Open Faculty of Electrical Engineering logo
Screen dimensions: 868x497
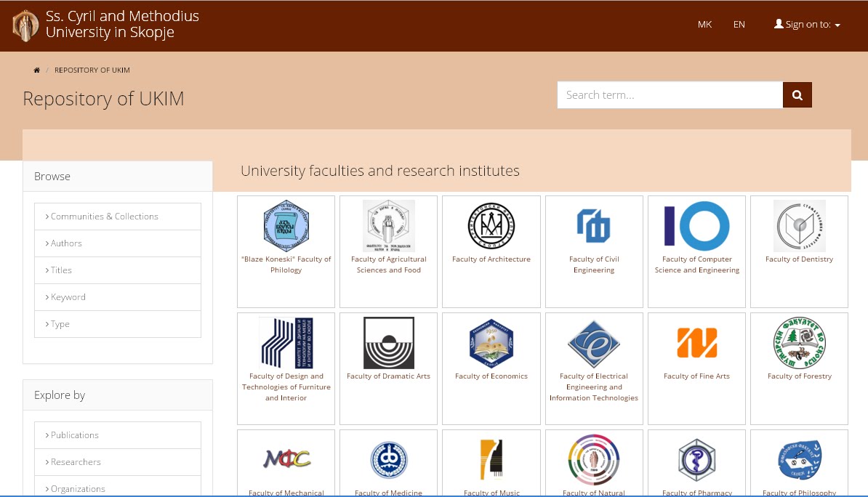593,343
